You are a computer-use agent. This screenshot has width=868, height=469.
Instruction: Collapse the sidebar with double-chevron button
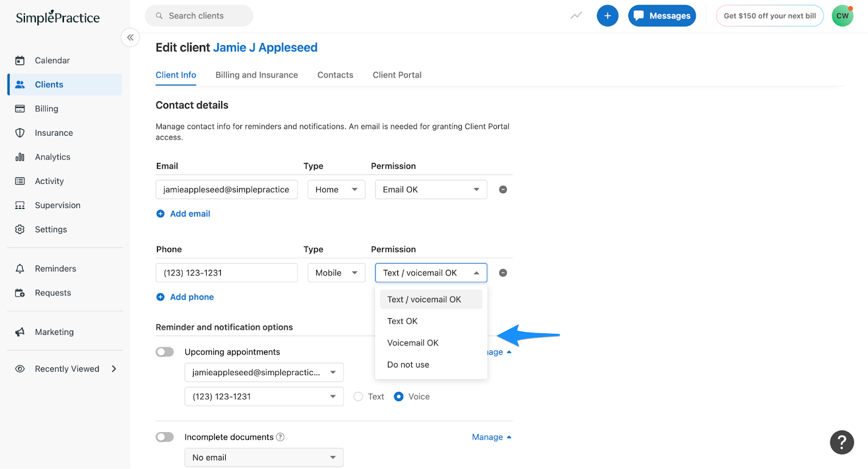pos(130,37)
